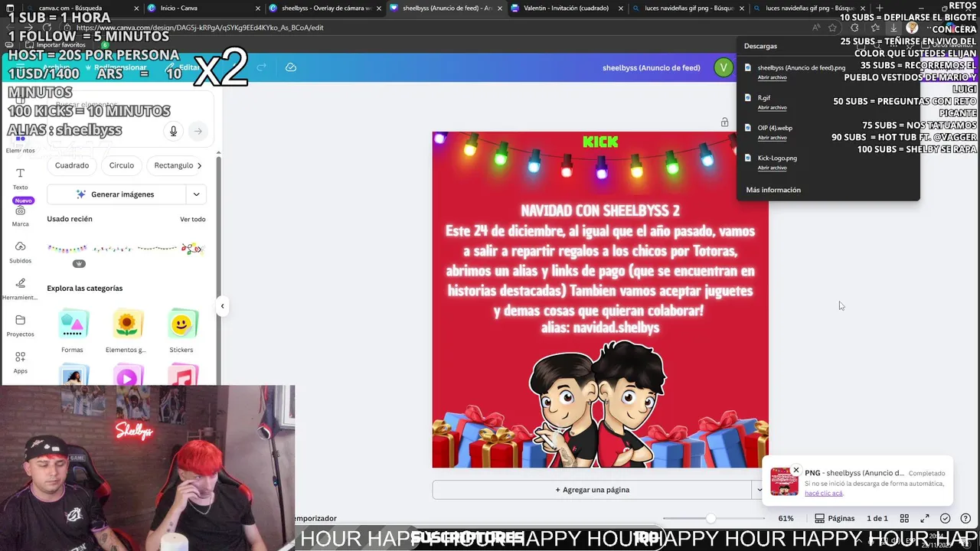Viewport: 980px width, 551px height.
Task: Select the KICK logo on the canvas
Action: tap(600, 142)
